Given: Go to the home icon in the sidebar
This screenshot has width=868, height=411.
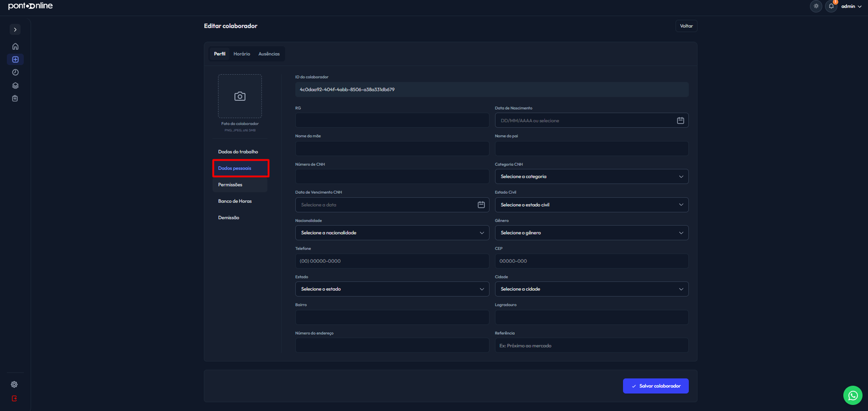Looking at the screenshot, I should point(15,46).
